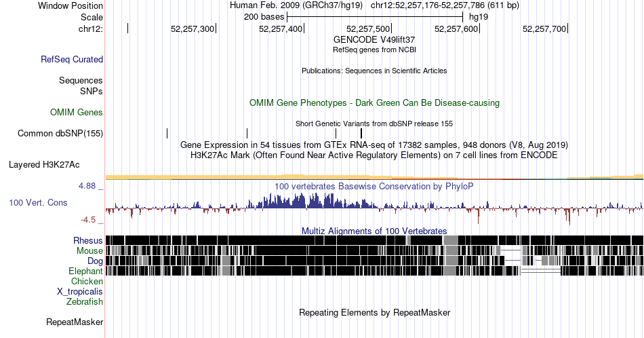Click the Zebrafish alignment row label
Screen dimensions: 644x338
[x=85, y=301]
